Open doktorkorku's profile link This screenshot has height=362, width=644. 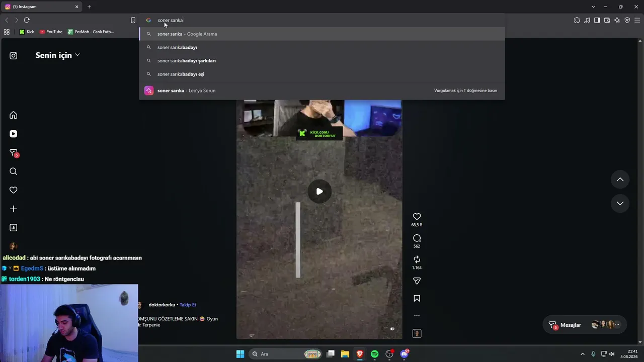162,305
